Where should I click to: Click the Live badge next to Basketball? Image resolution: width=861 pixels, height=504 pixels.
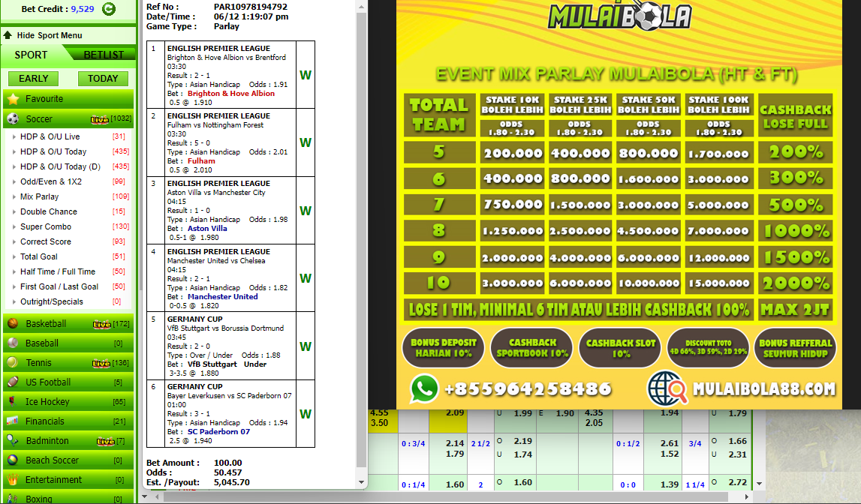click(101, 324)
